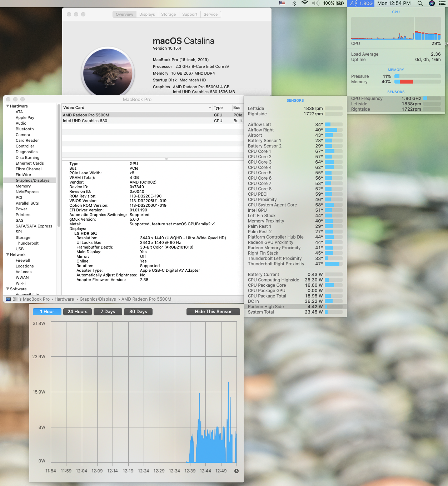Screen dimensions: 448x486
Task: Click the Bus column header
Action: 238,107
